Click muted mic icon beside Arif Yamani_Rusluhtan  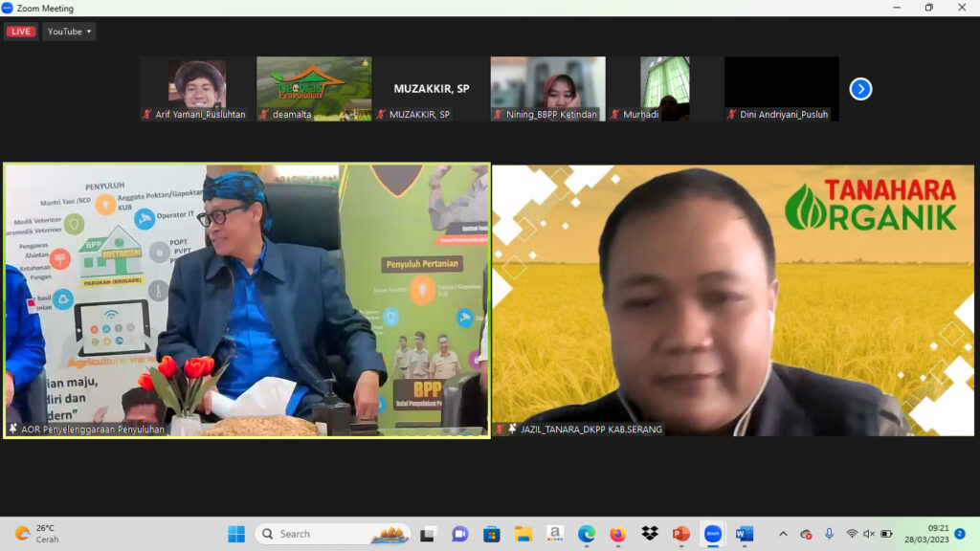146,115
